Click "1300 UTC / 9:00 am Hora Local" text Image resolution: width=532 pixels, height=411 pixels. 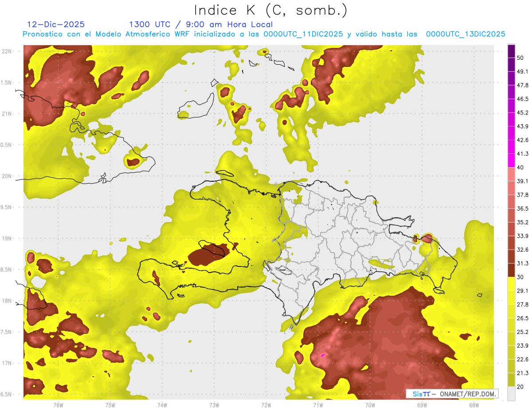201,24
